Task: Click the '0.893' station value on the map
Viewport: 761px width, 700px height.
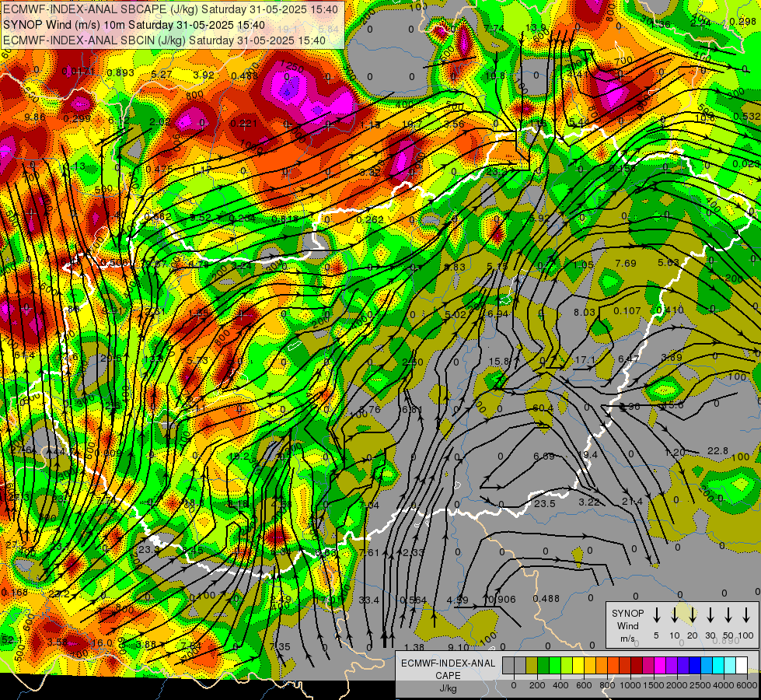Action: click(120, 73)
